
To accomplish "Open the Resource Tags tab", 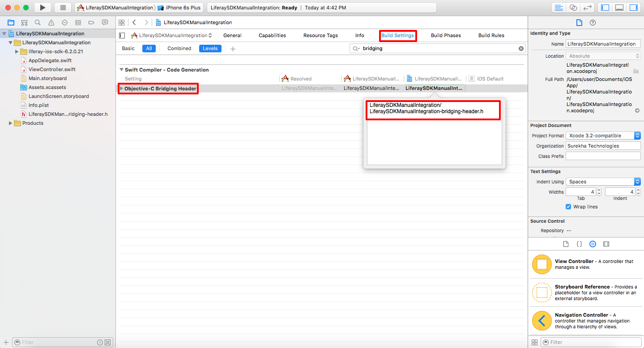I will point(320,35).
